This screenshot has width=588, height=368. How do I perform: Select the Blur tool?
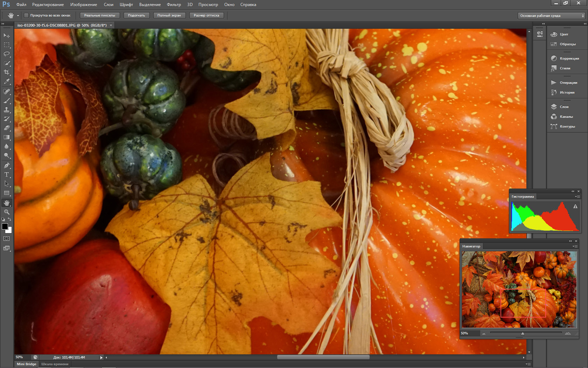[x=7, y=146]
